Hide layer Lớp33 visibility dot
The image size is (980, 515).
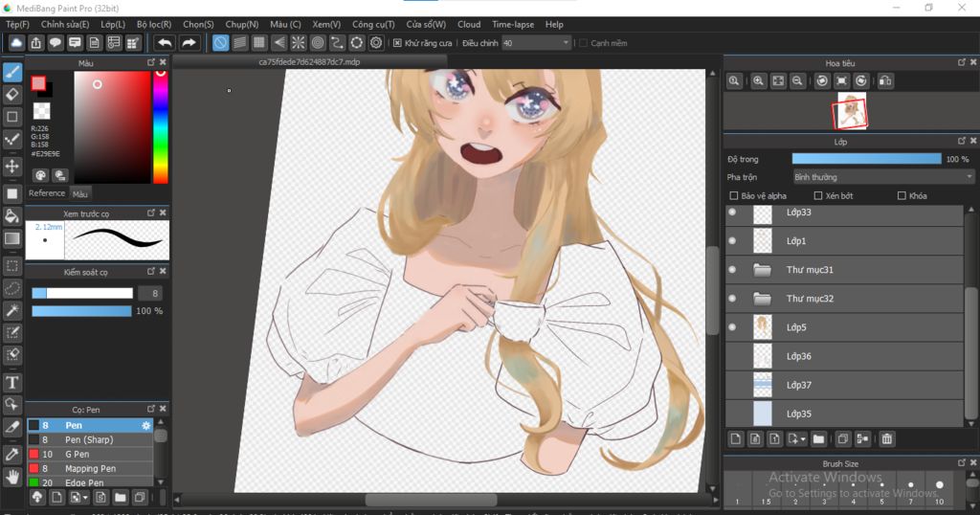(732, 212)
